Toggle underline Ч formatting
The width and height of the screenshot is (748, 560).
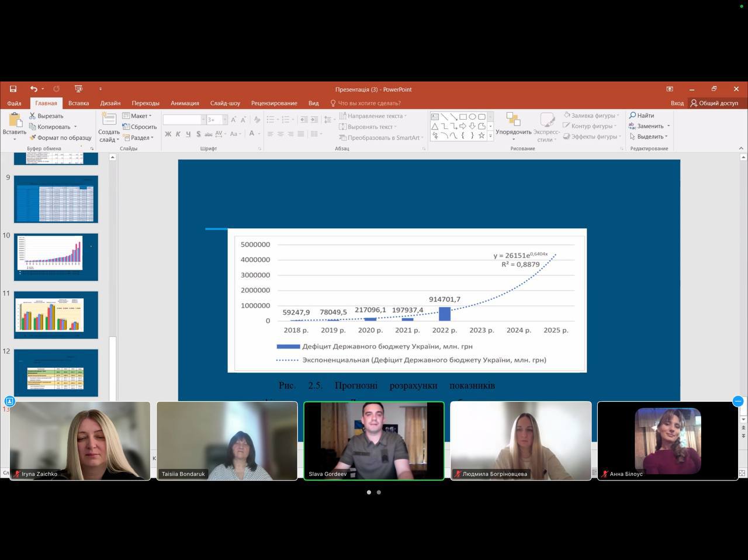click(188, 134)
